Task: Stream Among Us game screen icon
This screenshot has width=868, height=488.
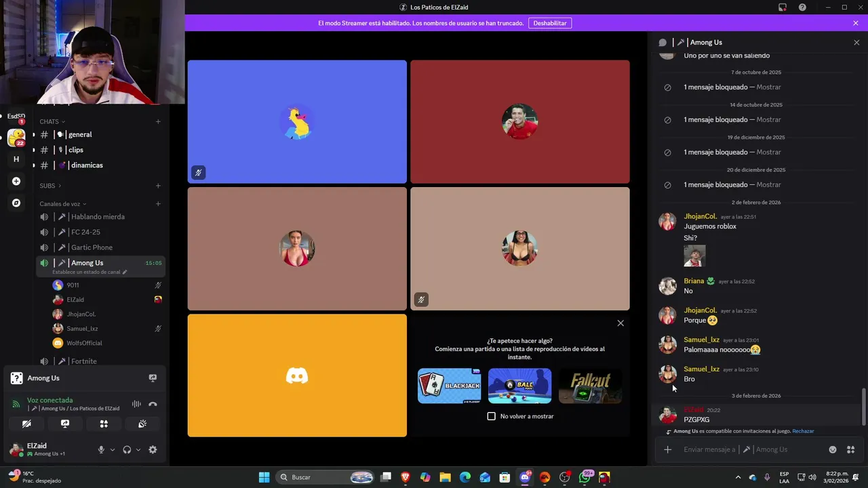Action: click(153, 378)
